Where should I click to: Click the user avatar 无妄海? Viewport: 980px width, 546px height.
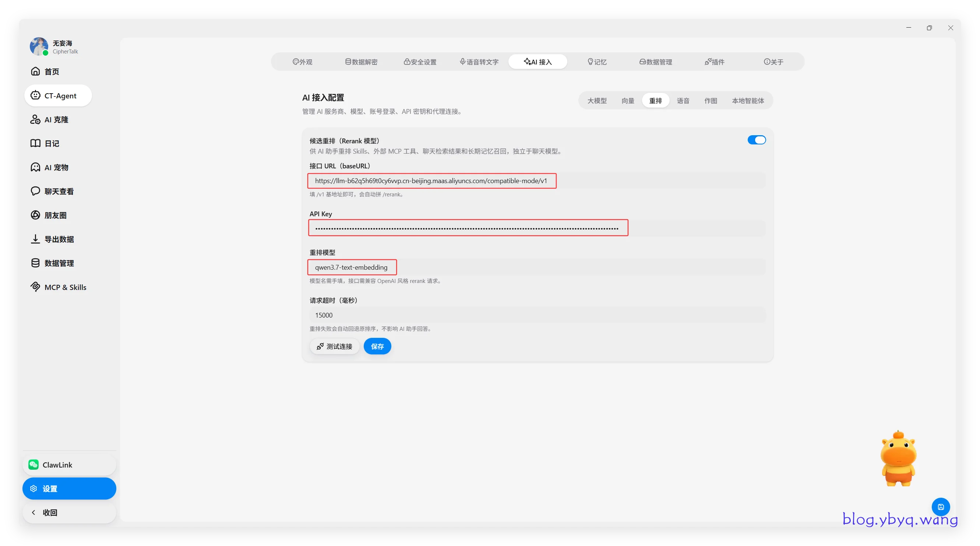pyautogui.click(x=39, y=46)
